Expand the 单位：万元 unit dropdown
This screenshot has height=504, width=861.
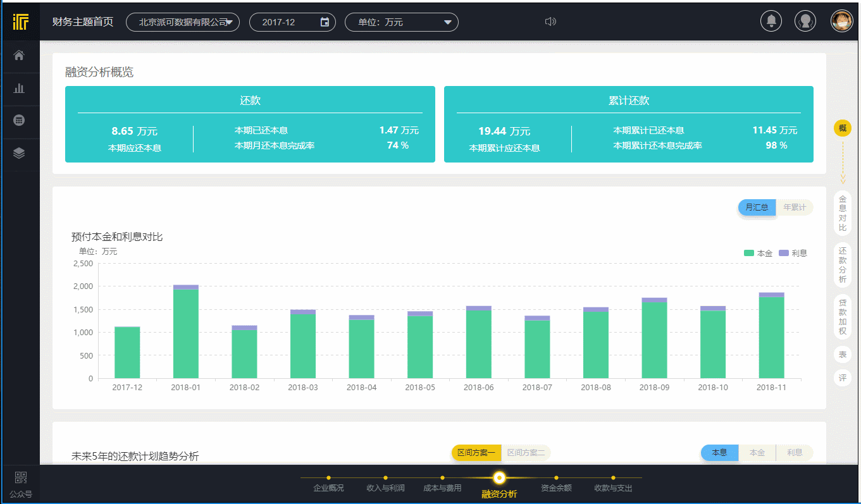pos(401,22)
